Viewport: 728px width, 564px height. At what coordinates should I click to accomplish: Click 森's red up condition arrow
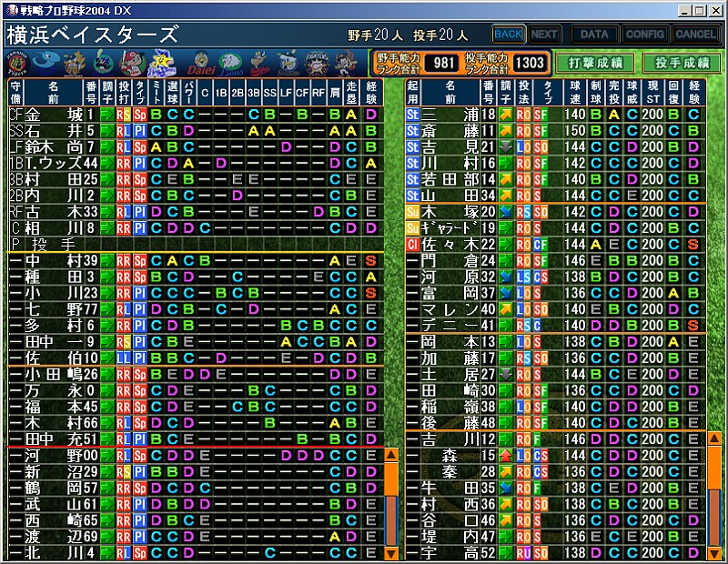tap(506, 456)
